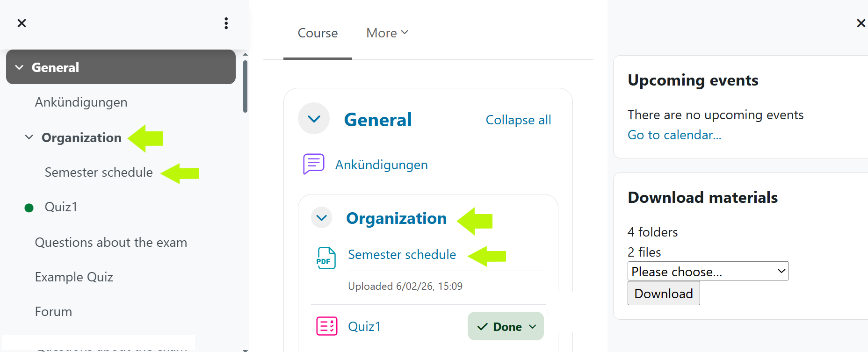This screenshot has height=352, width=868.
Task: Open the three-dot options menu
Action: click(x=226, y=23)
